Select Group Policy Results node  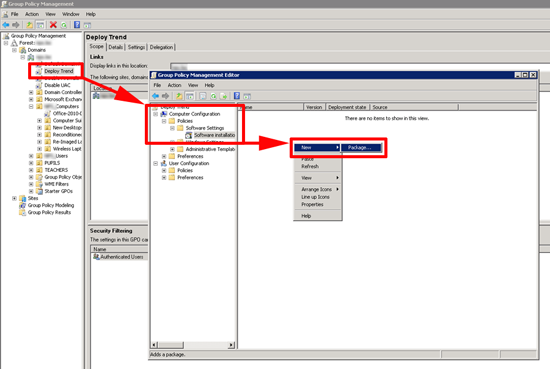pyautogui.click(x=49, y=213)
